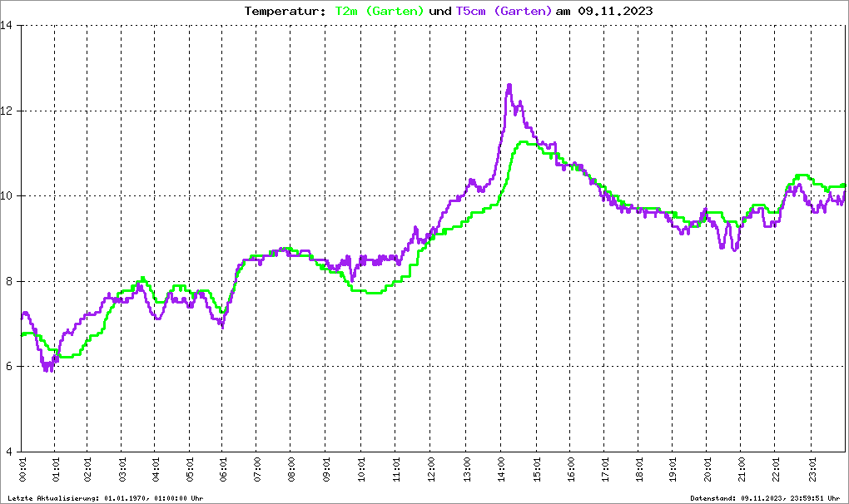Click the x-axis time label 05:01
Image resolution: width=849 pixels, height=504 pixels.
point(190,469)
